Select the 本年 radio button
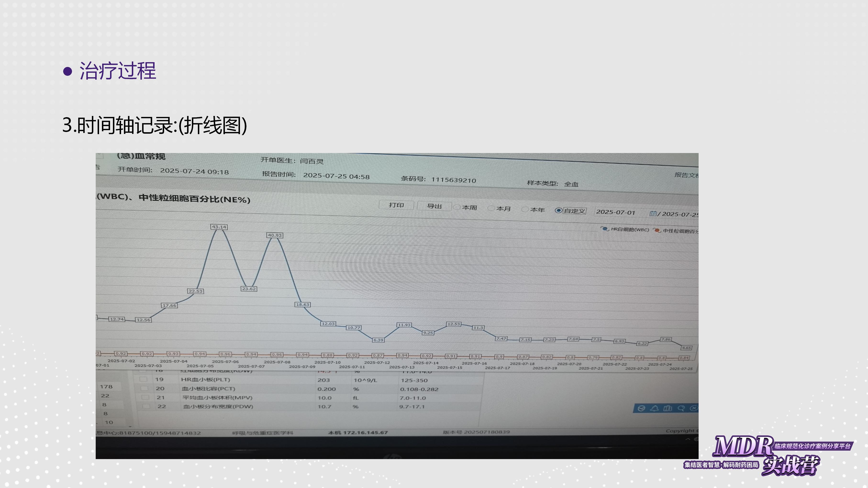The height and width of the screenshot is (488, 868). click(525, 209)
